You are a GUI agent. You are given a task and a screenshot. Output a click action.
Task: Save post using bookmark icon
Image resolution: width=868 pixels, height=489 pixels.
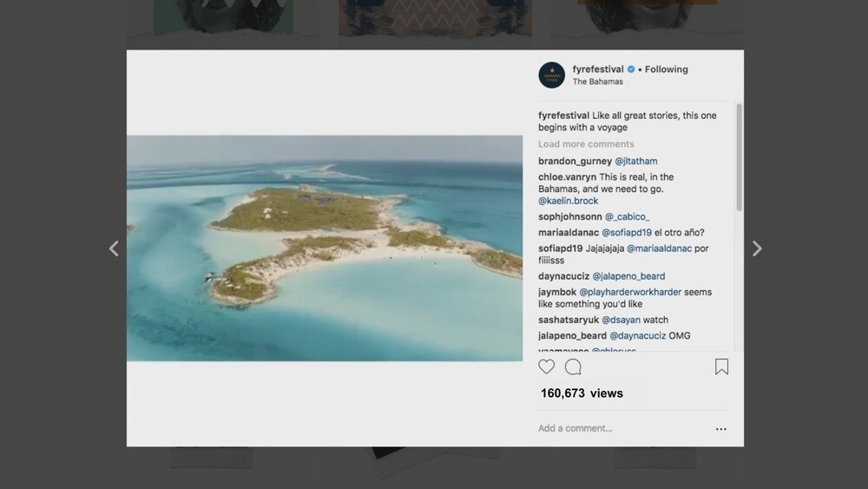click(x=721, y=367)
